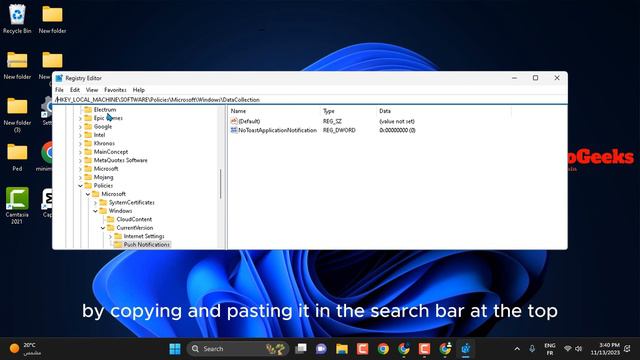
Task: Select the Policies key label
Action: tap(103, 186)
